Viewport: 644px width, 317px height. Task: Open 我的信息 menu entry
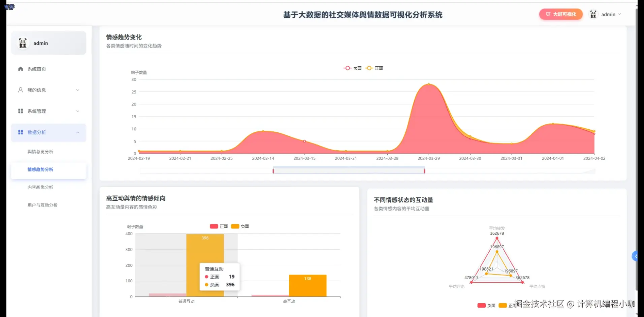(x=49, y=90)
